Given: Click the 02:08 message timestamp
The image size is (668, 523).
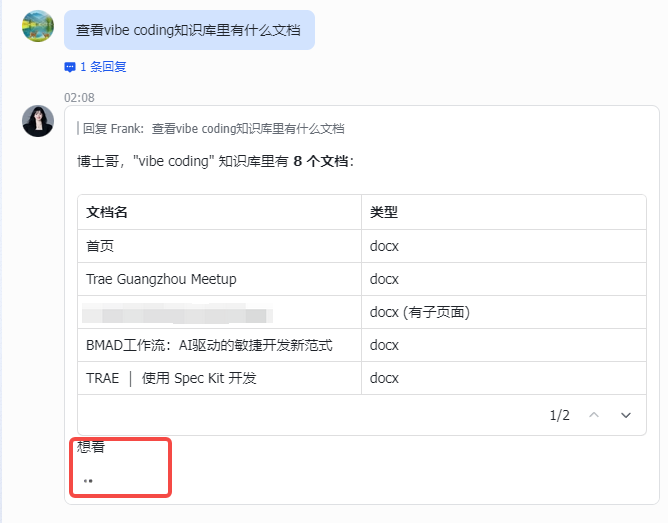Looking at the screenshot, I should pos(79,97).
